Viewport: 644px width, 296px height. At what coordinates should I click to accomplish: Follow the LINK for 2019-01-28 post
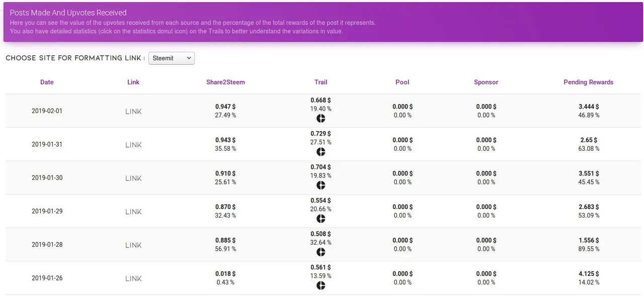click(x=133, y=245)
